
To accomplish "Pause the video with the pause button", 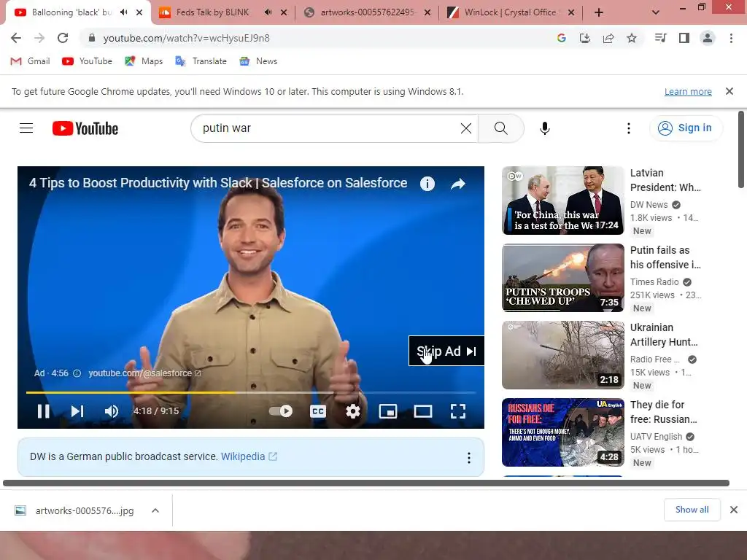I will click(x=43, y=411).
